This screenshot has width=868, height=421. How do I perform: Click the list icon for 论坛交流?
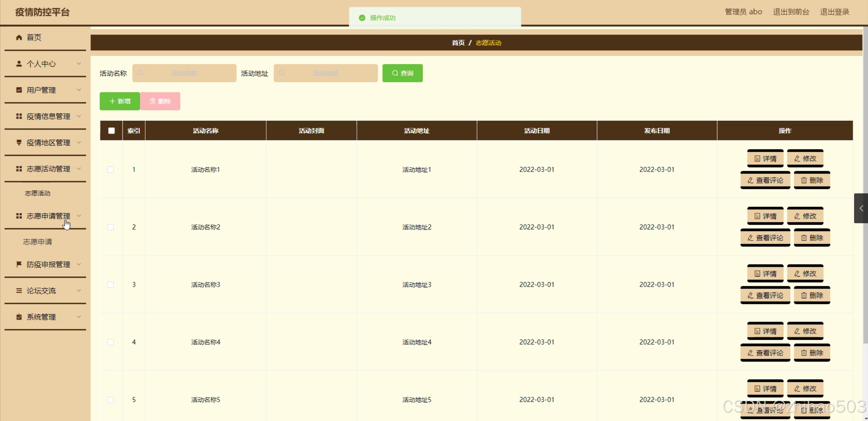tap(19, 291)
